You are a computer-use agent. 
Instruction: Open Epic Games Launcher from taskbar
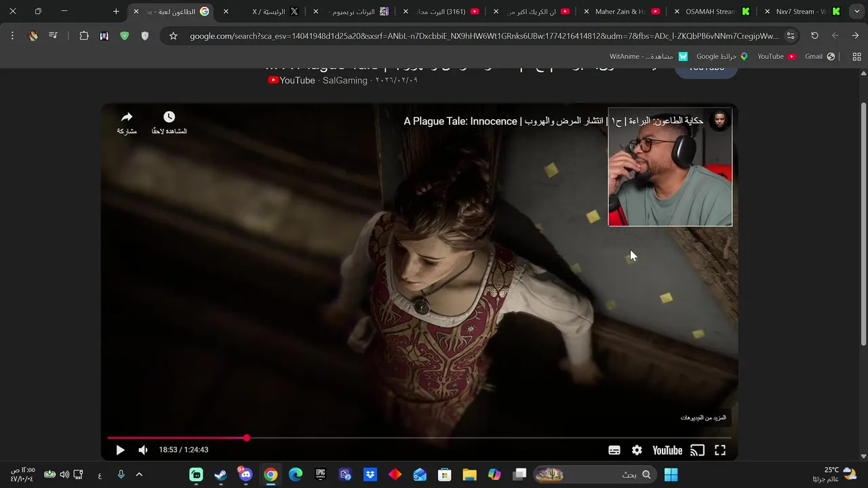[320, 474]
